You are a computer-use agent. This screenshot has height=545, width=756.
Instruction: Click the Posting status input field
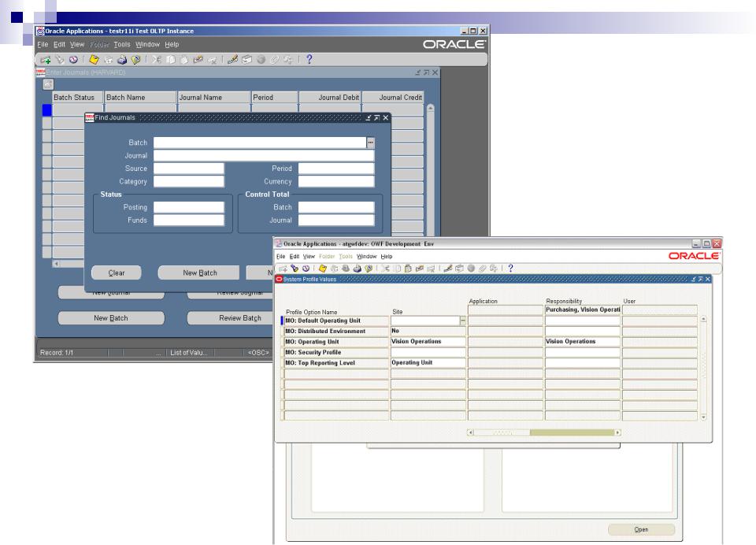pos(188,207)
